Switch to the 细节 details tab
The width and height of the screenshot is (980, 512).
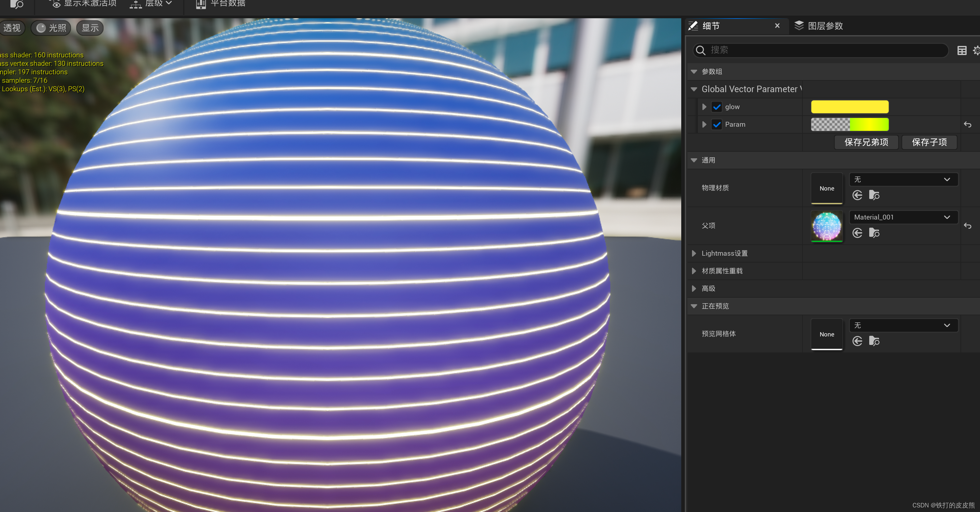[x=711, y=26]
